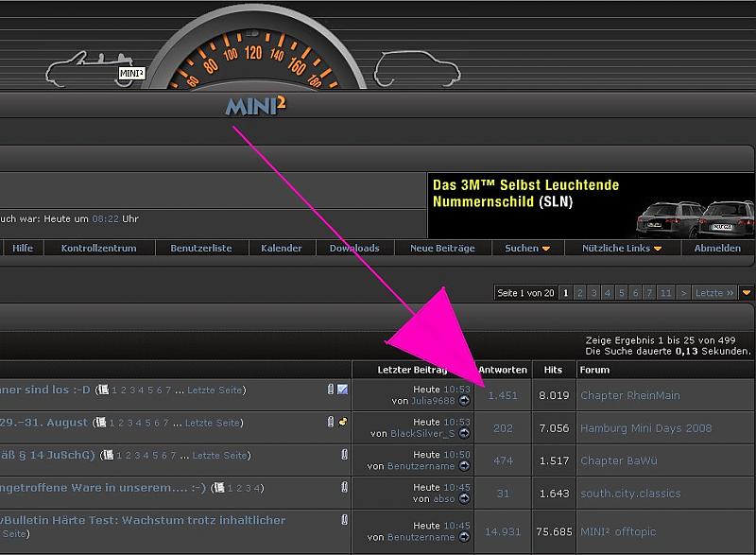The height and width of the screenshot is (555, 756).
Task: Click the small MINI² badge on the convertible silhouette
Action: click(131, 72)
